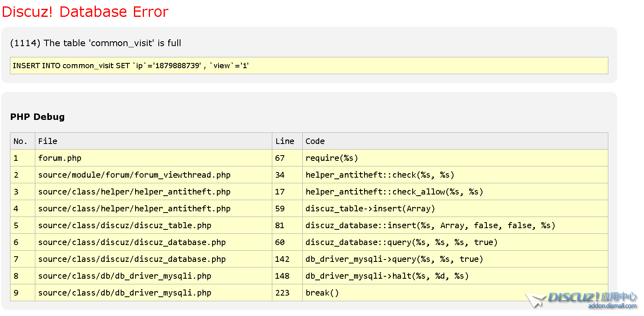Click the discuz_table.php file path
644x316 pixels.
click(x=125, y=225)
